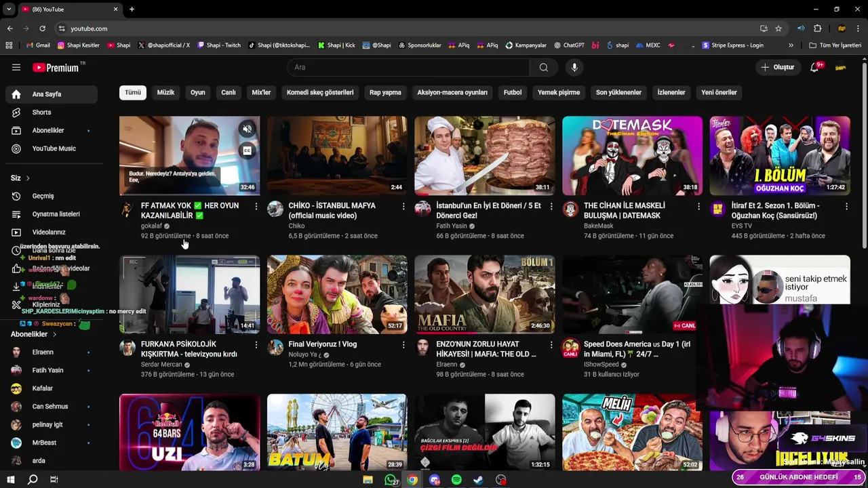Select the Oyun filter chip
868x488 pixels.
pyautogui.click(x=197, y=92)
